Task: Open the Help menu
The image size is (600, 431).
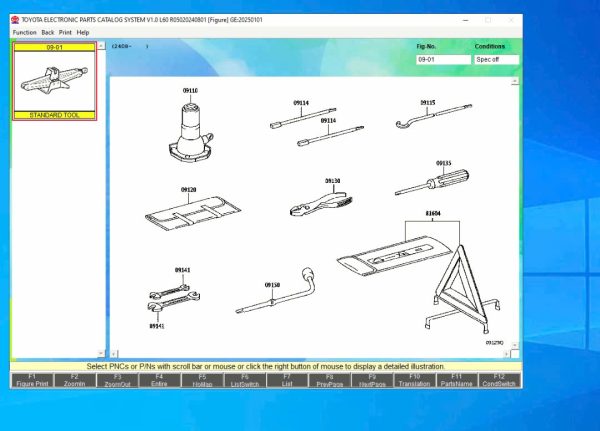Action: pyautogui.click(x=83, y=33)
